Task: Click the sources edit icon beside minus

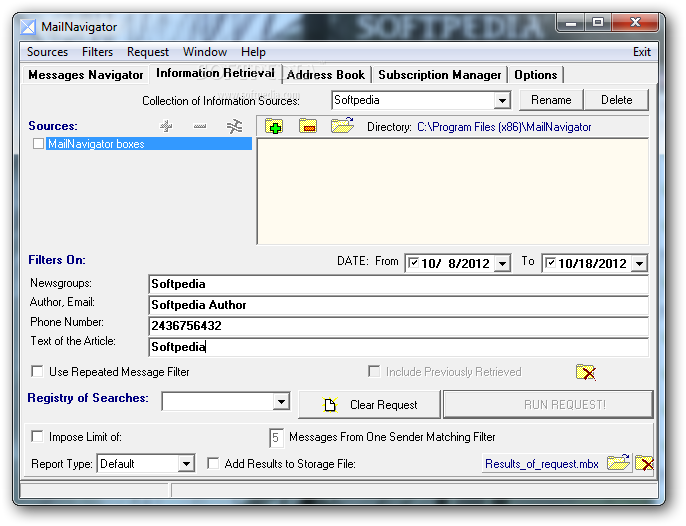Action: pyautogui.click(x=234, y=126)
